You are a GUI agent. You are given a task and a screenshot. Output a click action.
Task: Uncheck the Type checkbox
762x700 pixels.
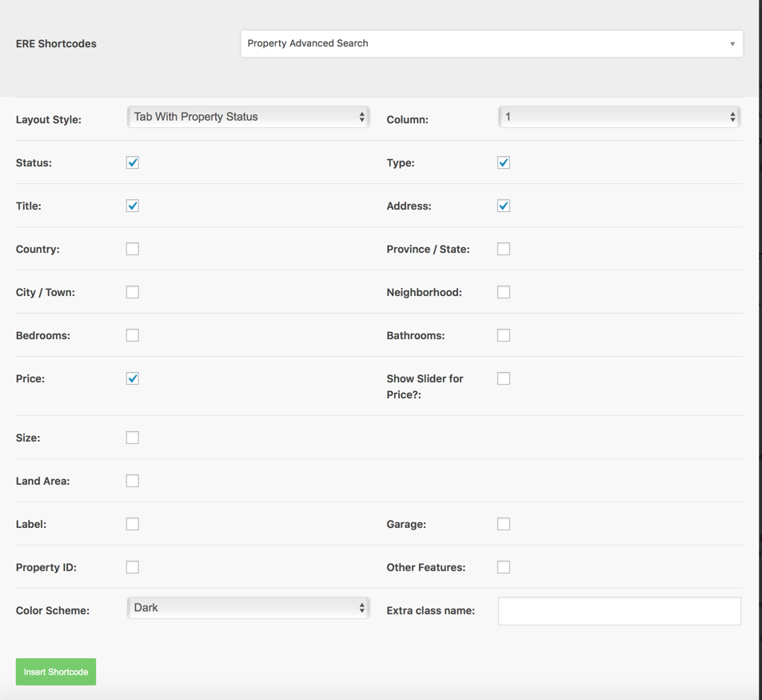pyautogui.click(x=504, y=163)
